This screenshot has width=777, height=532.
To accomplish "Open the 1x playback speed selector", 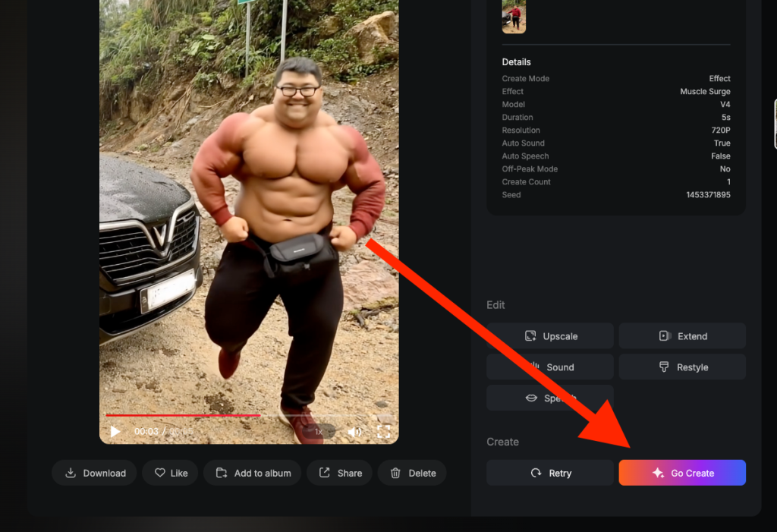I will (x=319, y=432).
